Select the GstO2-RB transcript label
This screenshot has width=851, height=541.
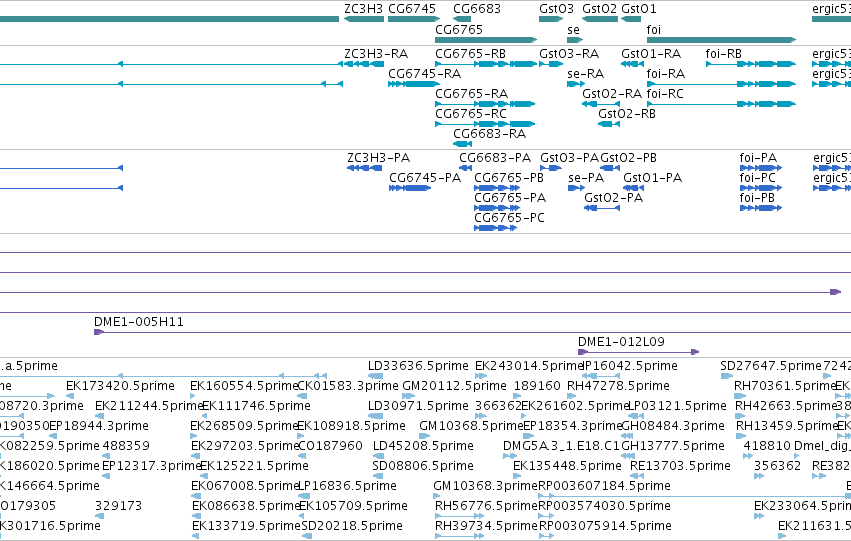627,114
